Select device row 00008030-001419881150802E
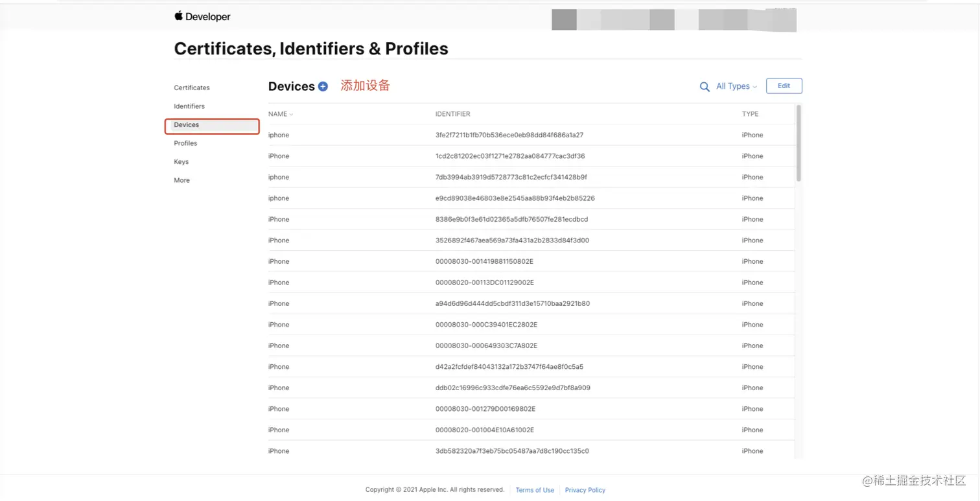Screen dimensions: 980x501 click(531, 261)
